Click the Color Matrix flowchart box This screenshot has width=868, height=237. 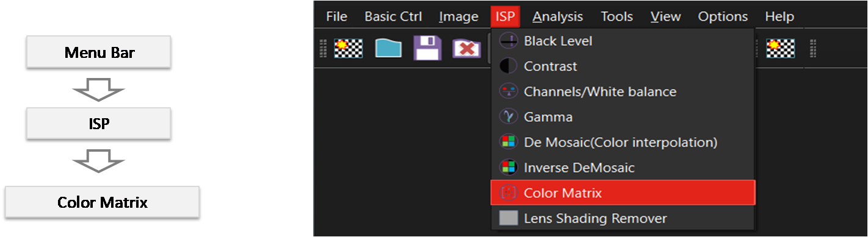(x=102, y=202)
